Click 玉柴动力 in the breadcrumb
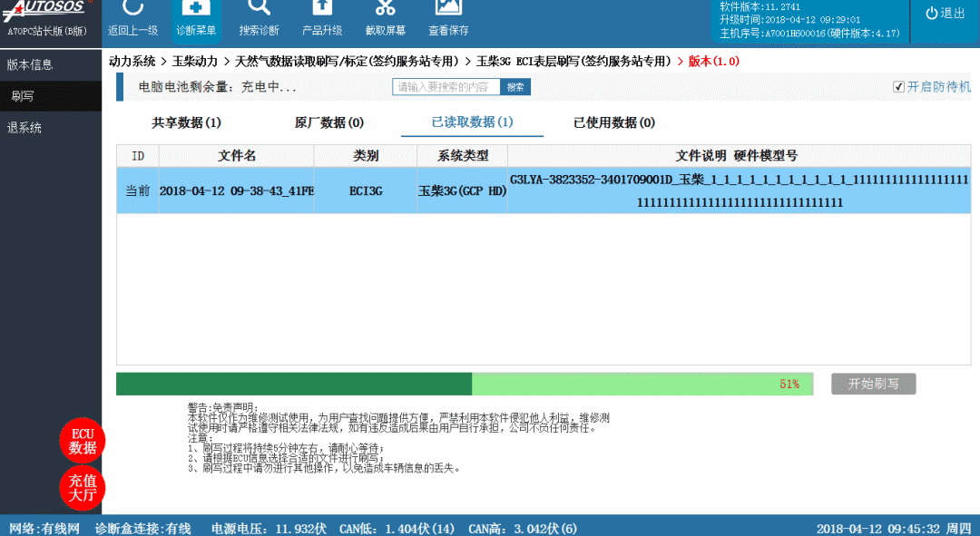980x536 pixels. [195, 62]
